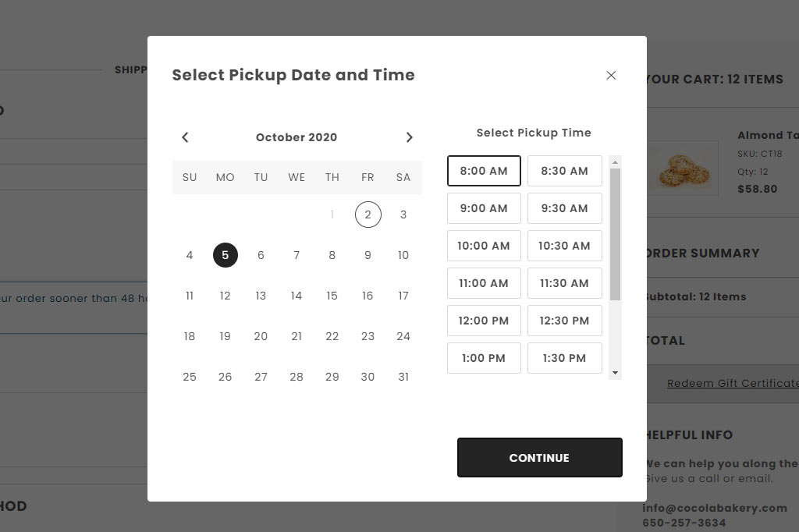
Task: Select the circled date October 2
Action: pyautogui.click(x=368, y=215)
